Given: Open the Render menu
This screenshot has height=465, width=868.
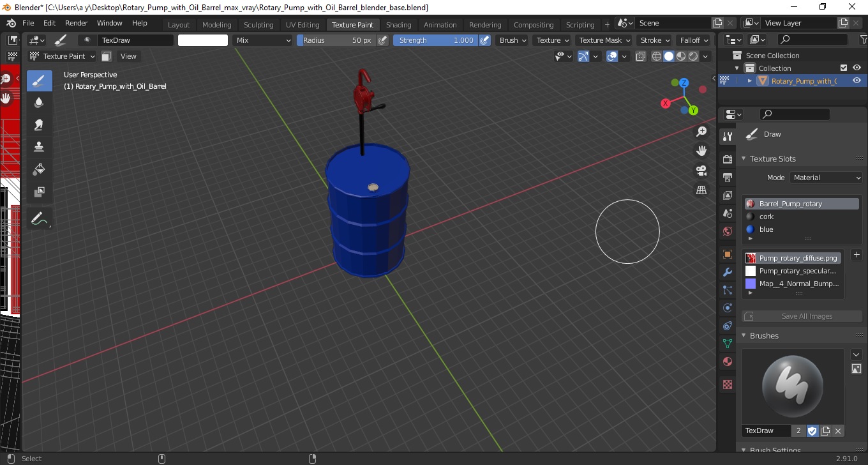Looking at the screenshot, I should (x=77, y=23).
